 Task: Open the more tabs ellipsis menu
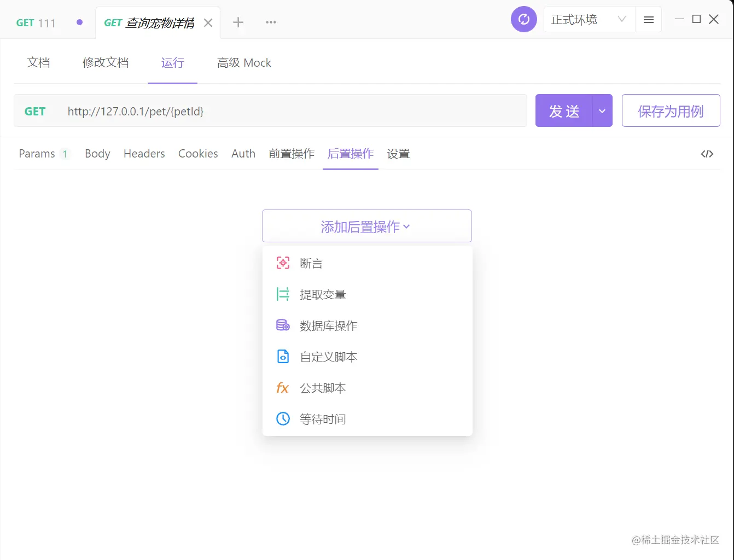[271, 22]
